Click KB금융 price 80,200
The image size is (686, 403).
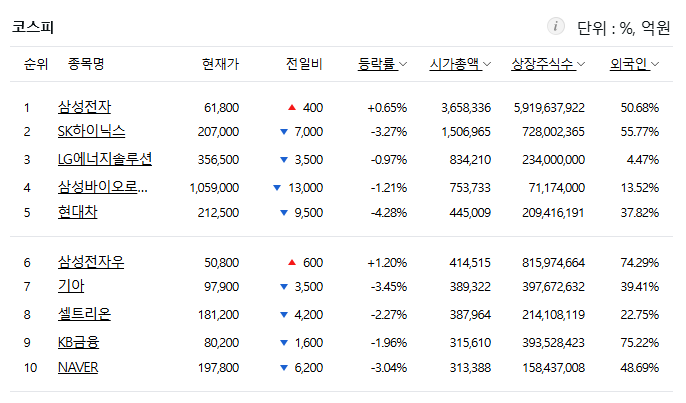221,343
